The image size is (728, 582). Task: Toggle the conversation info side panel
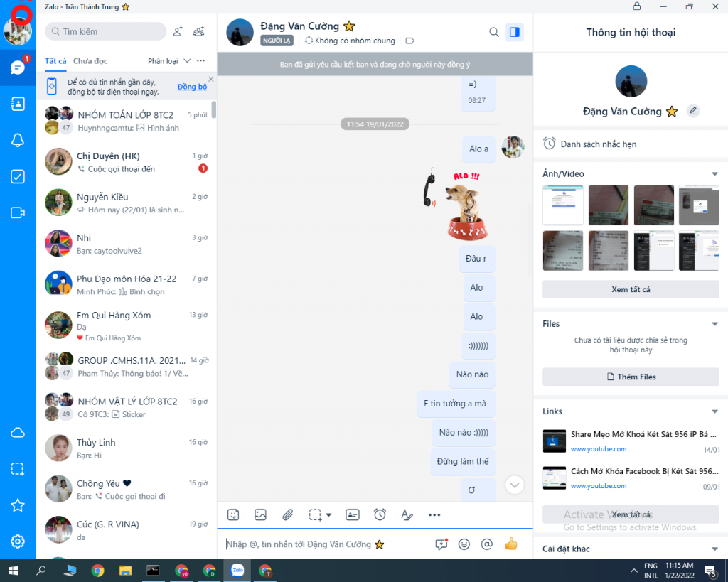pyautogui.click(x=514, y=32)
